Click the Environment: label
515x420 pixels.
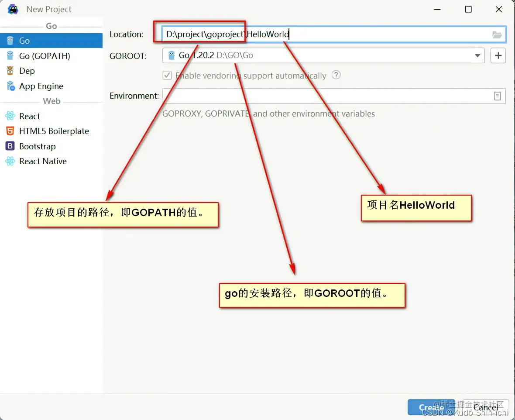tap(134, 96)
